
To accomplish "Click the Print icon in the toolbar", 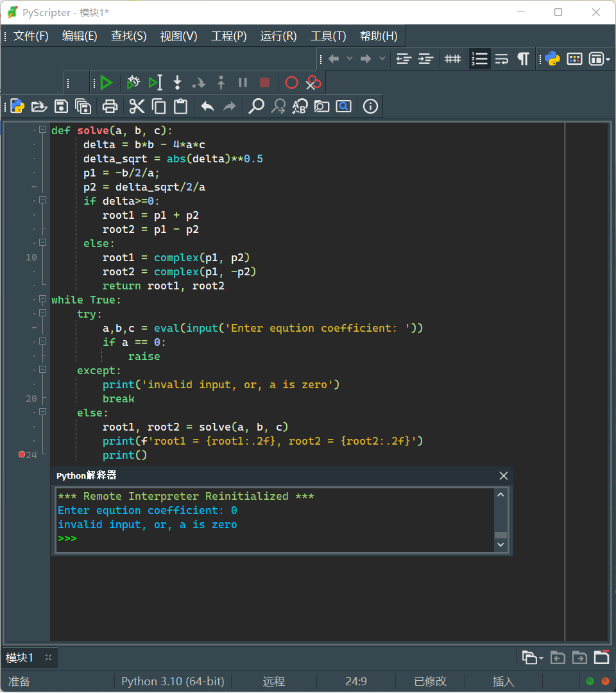I will (110, 107).
